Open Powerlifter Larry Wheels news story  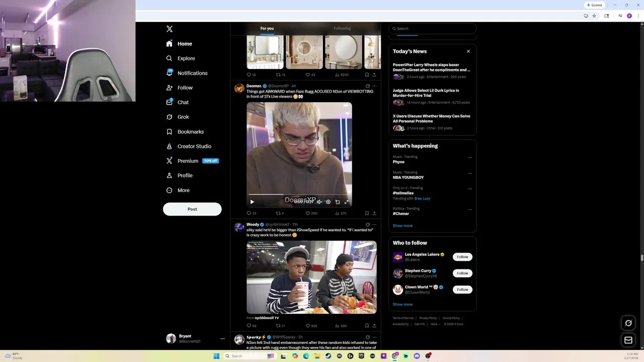[432, 71]
